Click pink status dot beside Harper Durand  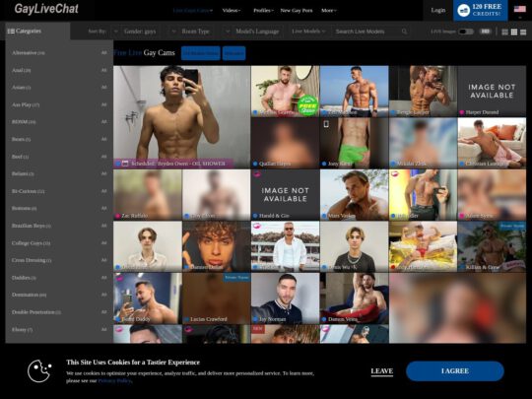coord(462,112)
